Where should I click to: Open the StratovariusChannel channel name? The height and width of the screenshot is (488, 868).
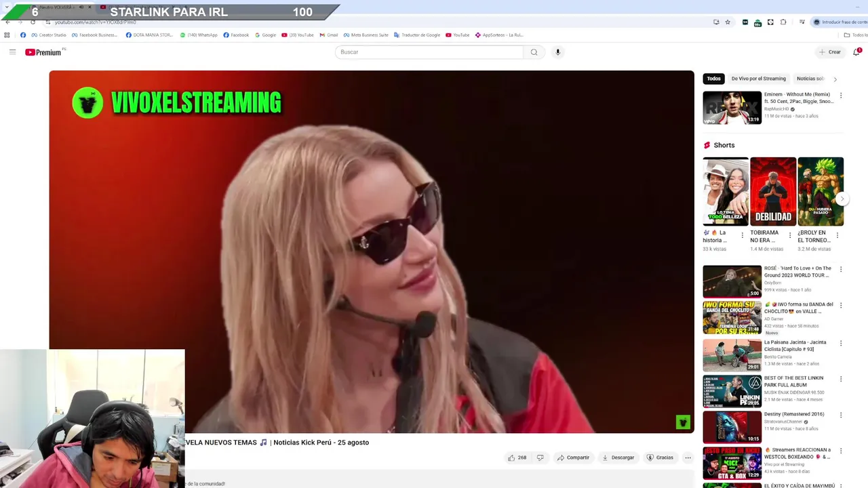[784, 422]
